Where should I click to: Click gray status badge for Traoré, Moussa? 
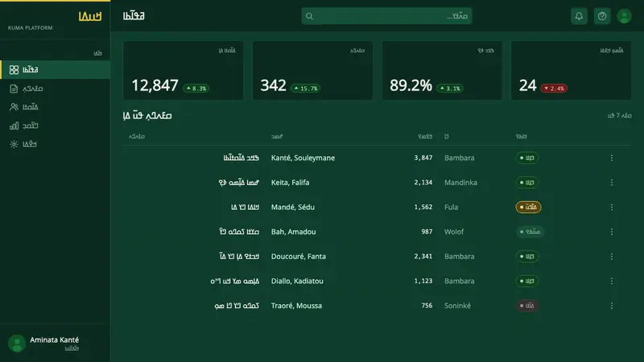(x=527, y=306)
